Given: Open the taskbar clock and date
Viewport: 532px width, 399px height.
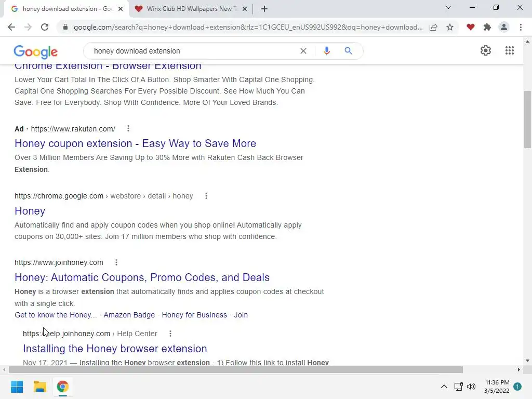Looking at the screenshot, I should (x=497, y=387).
